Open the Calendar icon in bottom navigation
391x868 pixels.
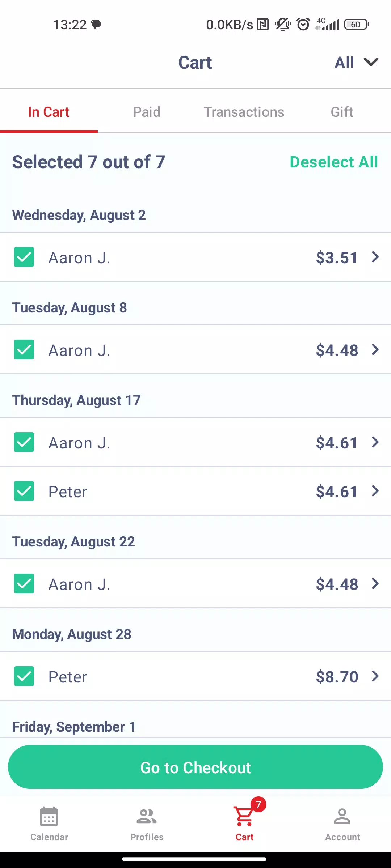click(49, 817)
